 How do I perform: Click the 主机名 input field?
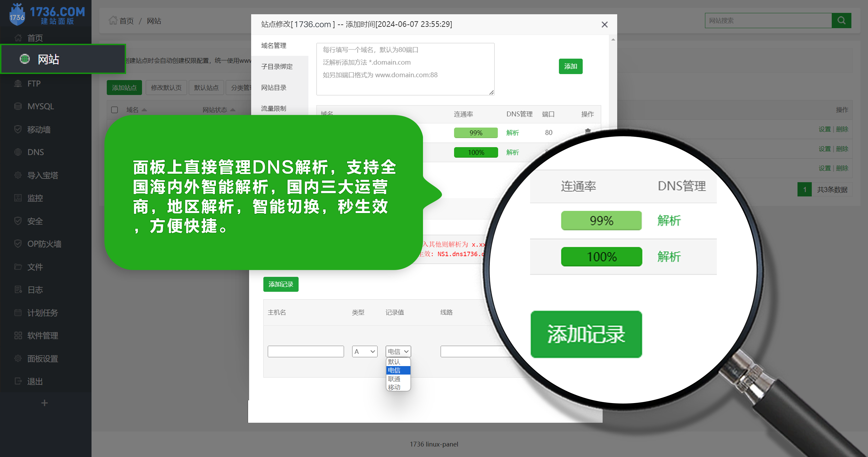click(306, 351)
